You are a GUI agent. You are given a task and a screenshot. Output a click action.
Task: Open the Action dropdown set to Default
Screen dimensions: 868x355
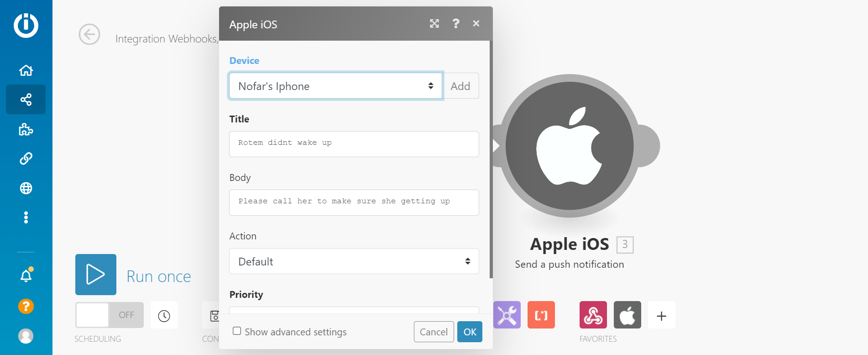tap(354, 261)
